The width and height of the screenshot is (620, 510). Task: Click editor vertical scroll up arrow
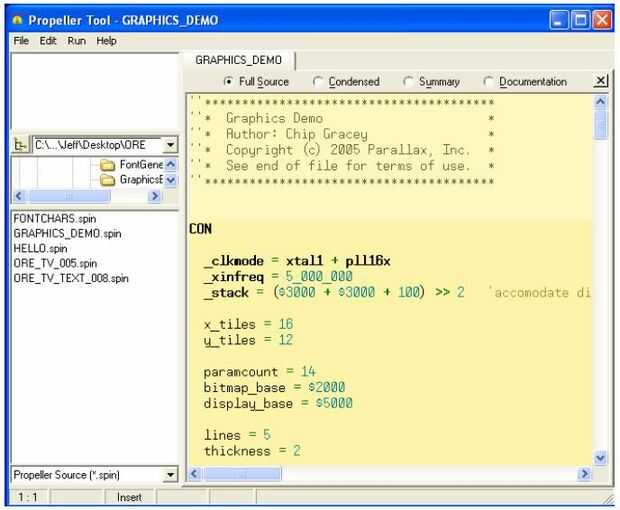601,102
